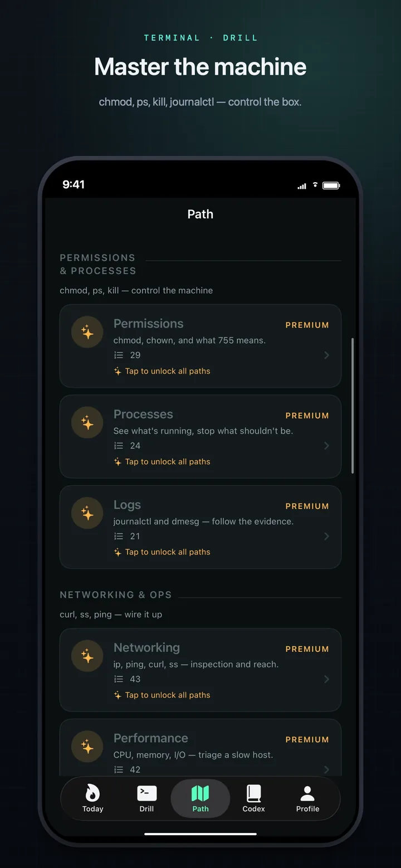
Task: Tap the list icon next to the 29 count
Action: coord(119,355)
